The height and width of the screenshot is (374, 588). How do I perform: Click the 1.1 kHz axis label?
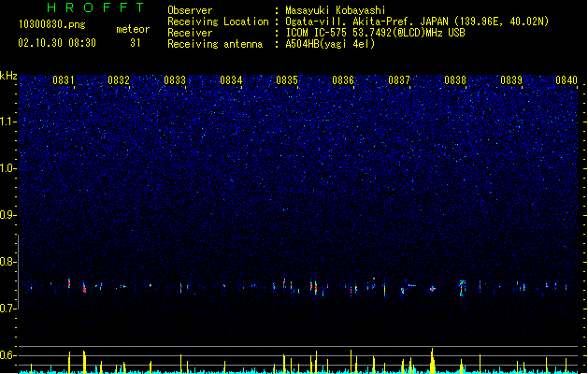click(x=7, y=122)
